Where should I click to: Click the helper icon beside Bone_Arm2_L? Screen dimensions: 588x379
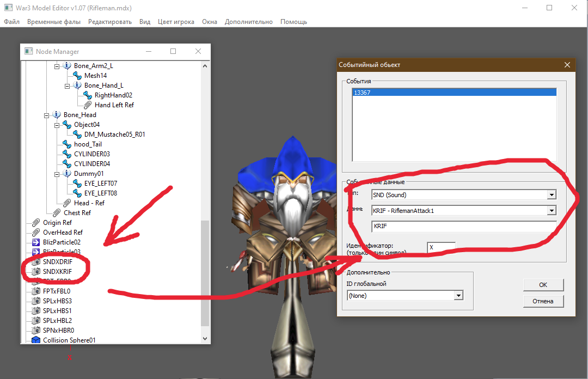[x=67, y=66]
